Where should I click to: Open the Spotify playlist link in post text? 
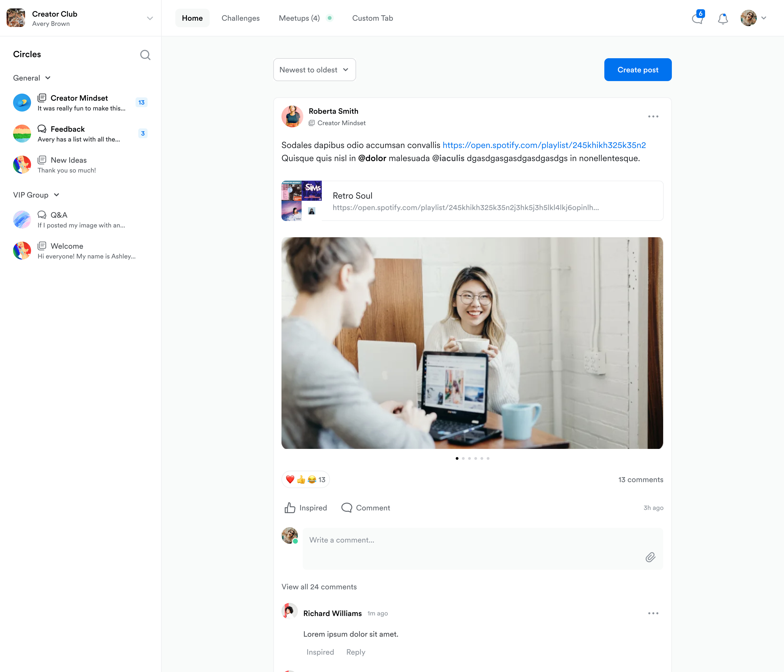(544, 145)
